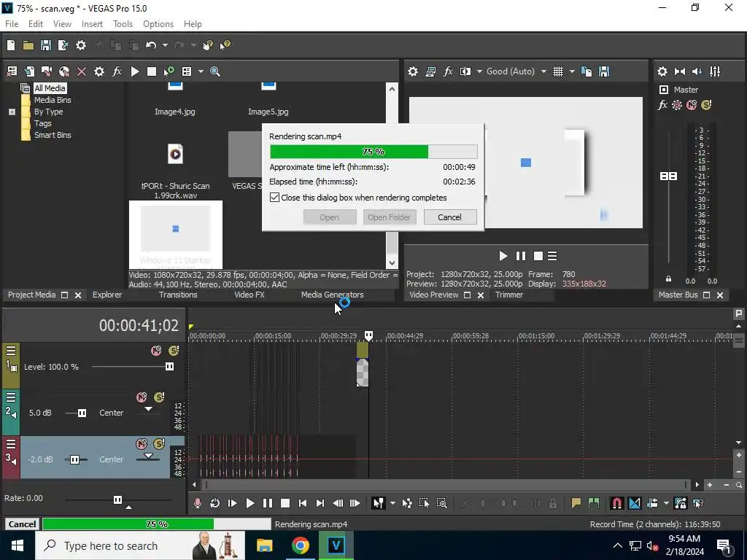Select the Normal Edit tool
Screen dimensions: 747x560
coord(379,503)
